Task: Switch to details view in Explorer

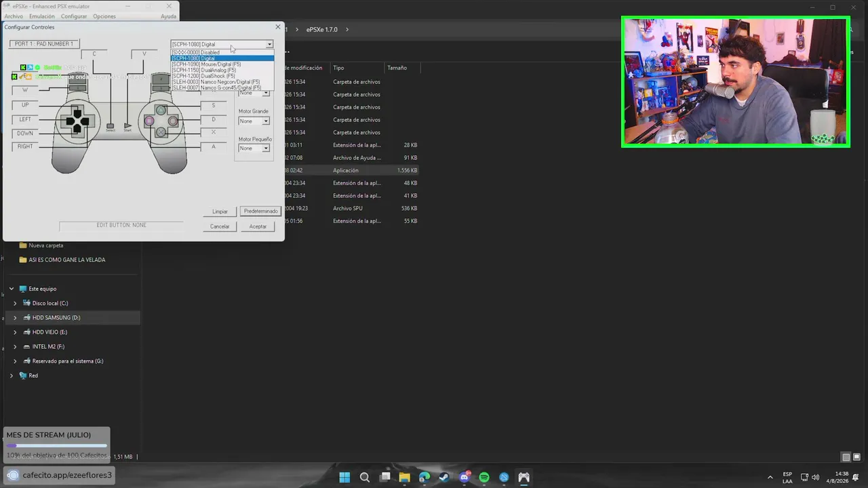Action: click(x=846, y=457)
